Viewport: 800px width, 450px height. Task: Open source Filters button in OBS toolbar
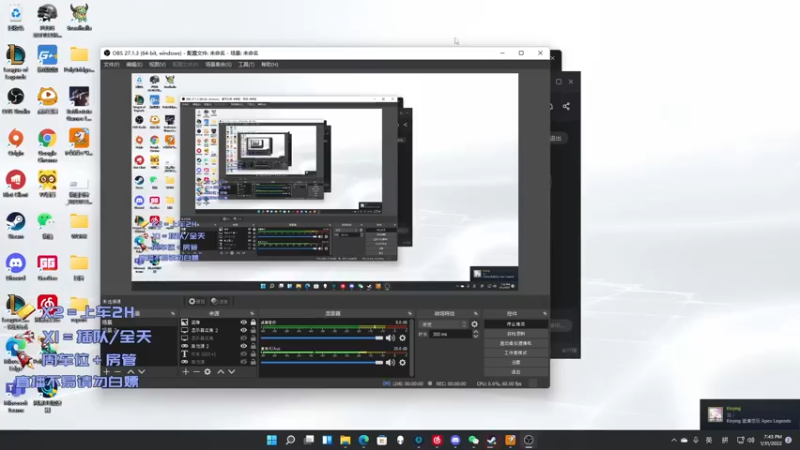220,302
